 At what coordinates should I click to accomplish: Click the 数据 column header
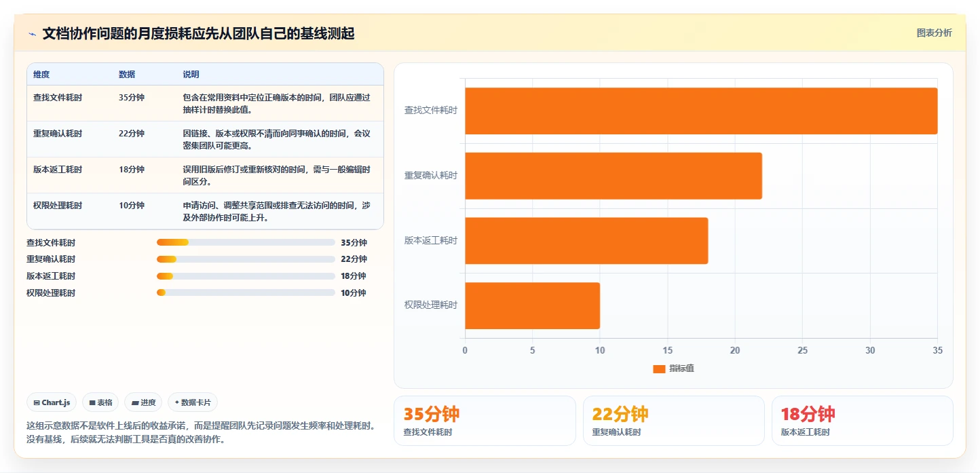click(x=127, y=75)
